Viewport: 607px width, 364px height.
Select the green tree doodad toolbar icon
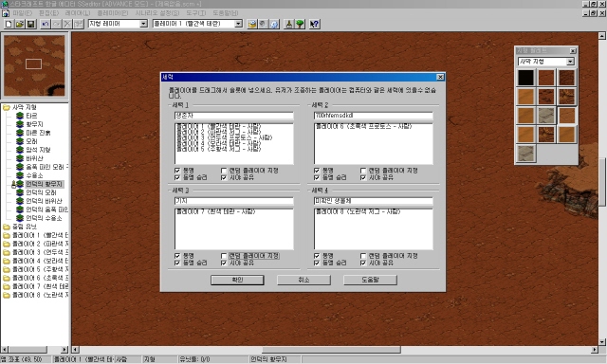[x=300, y=24]
